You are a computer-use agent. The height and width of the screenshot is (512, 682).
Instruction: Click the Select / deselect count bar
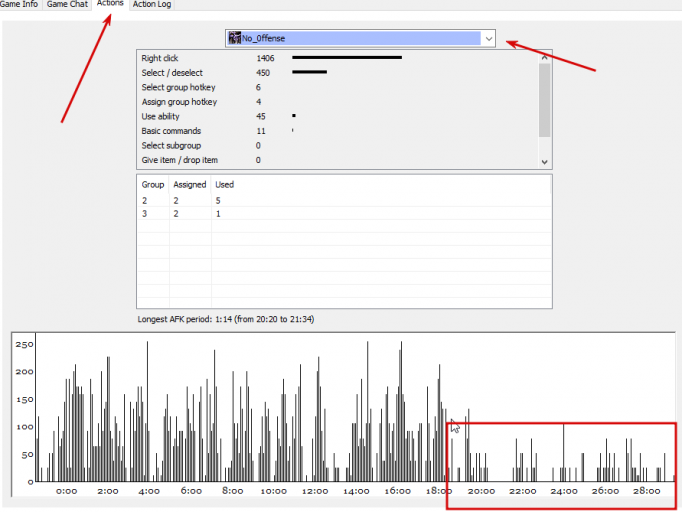[309, 72]
